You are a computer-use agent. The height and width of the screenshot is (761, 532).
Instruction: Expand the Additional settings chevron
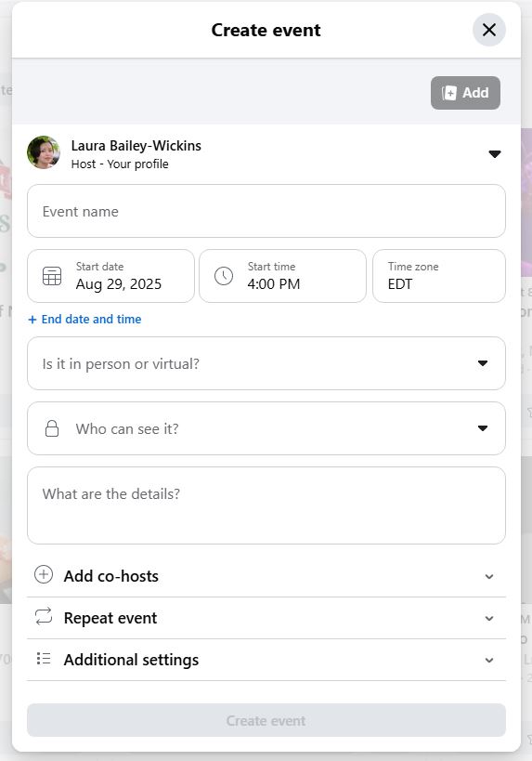click(x=489, y=660)
